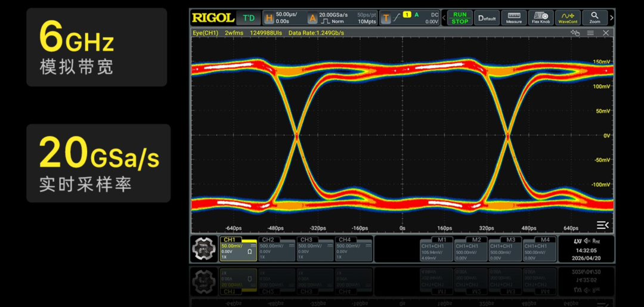Image resolution: width=644 pixels, height=307 pixels.
Task: Open the gear-shaped navigation menu icon
Action: click(204, 249)
